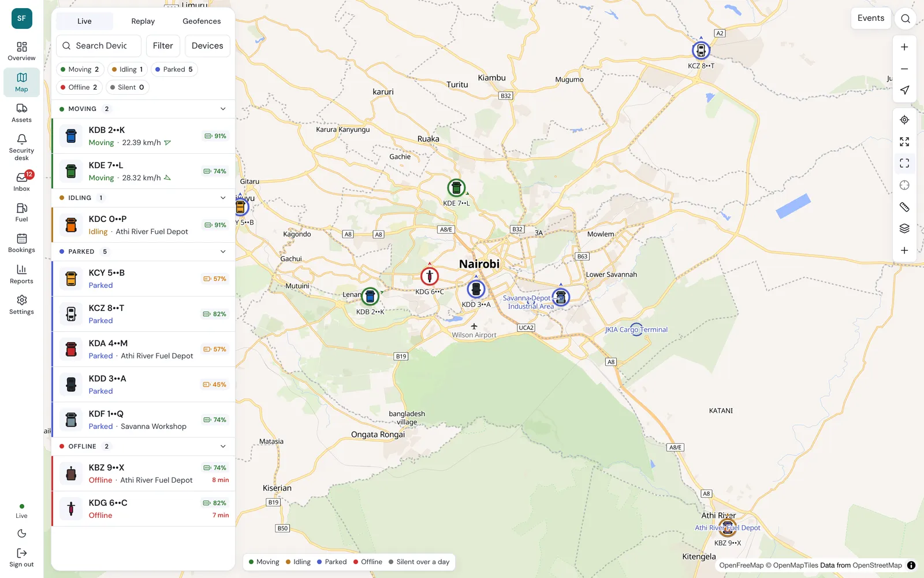Open the Map sidebar page
The image size is (924, 578).
(21, 82)
